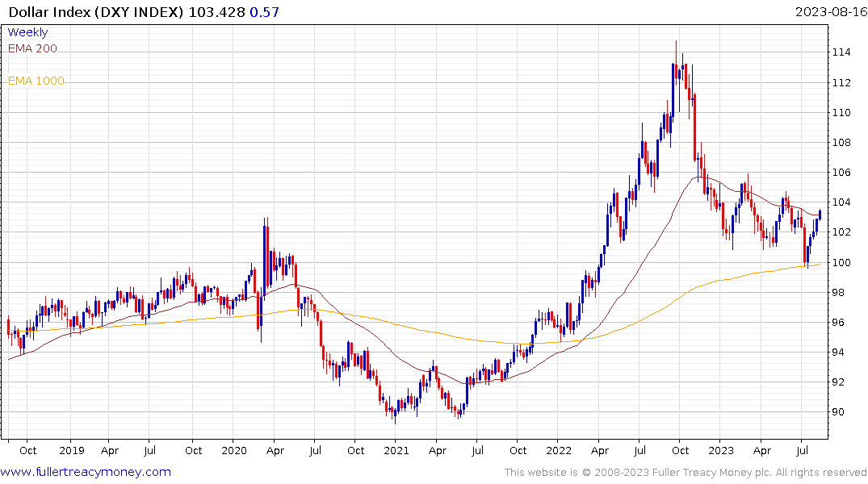
Task: Click the 90 price axis label
Action: point(838,412)
